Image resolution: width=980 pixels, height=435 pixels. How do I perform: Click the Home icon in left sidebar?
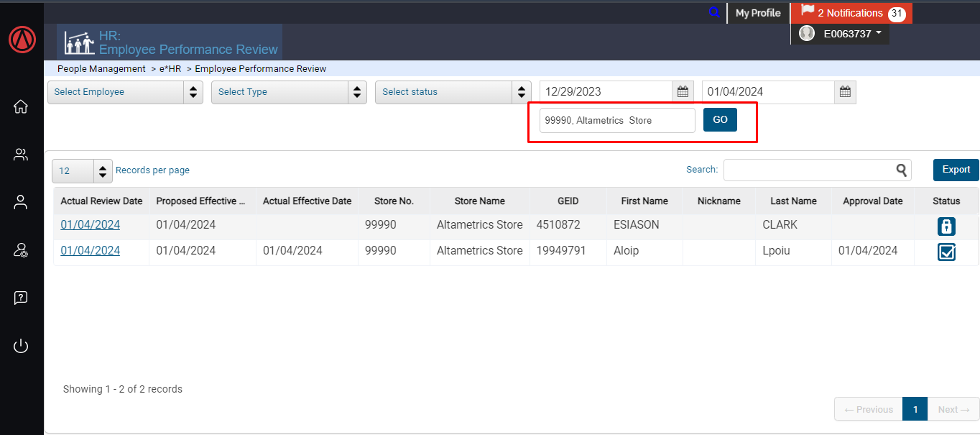click(21, 106)
